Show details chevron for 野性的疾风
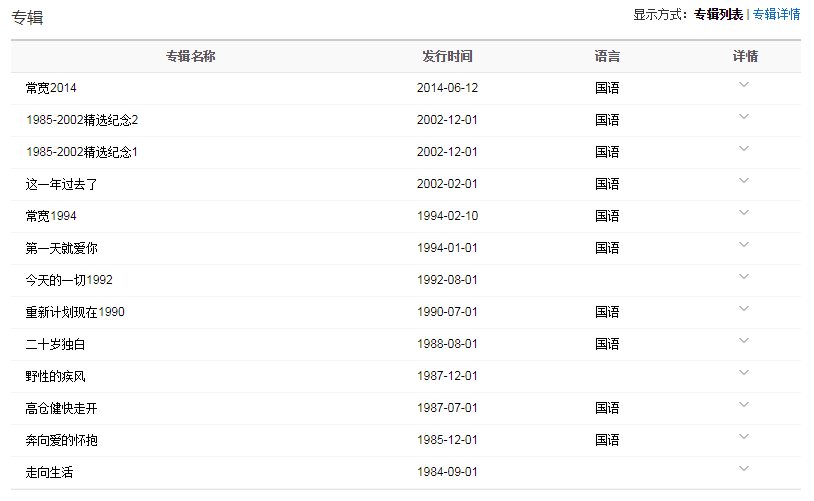 (x=744, y=373)
